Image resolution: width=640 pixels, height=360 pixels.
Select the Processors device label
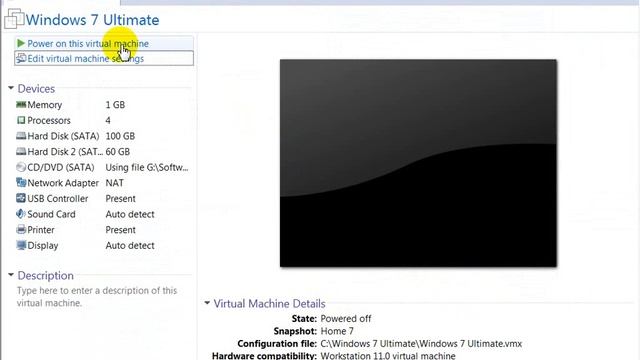[x=49, y=120]
